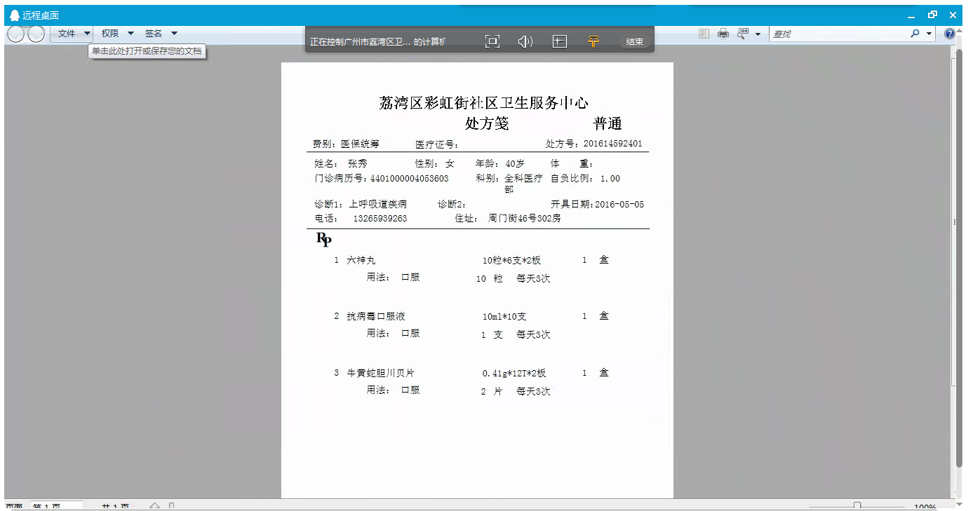Click the issue date 2016-05-05
The height and width of the screenshot is (511, 980).
coord(619,205)
